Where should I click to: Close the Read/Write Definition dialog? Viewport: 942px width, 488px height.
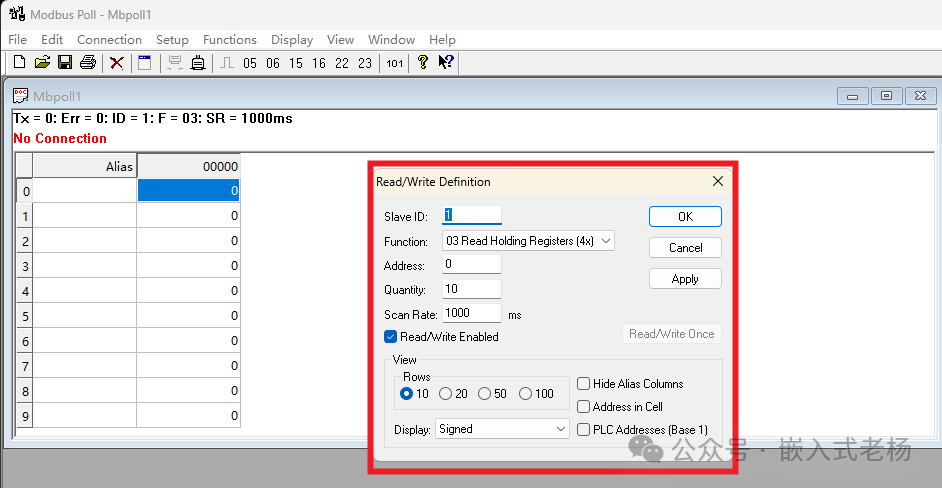click(x=717, y=181)
